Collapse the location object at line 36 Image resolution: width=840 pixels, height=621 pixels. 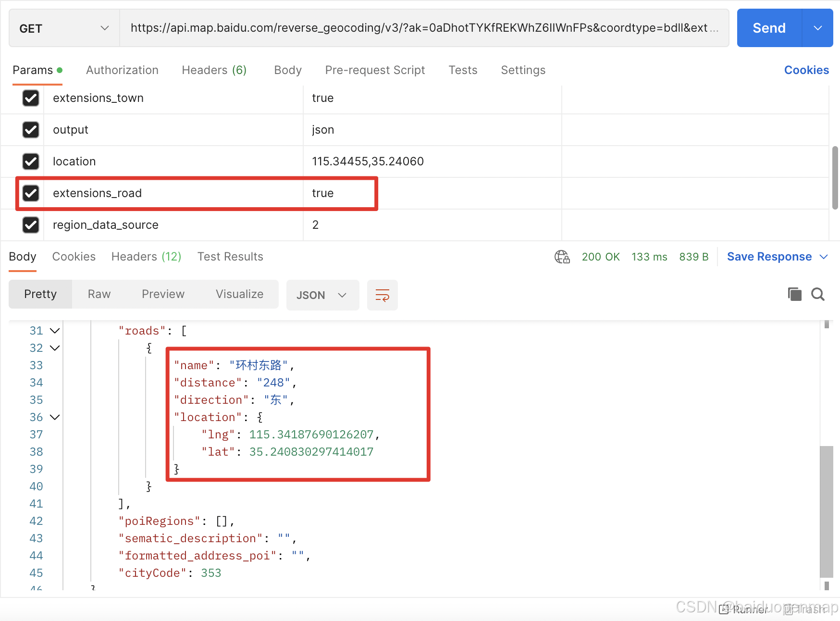55,417
